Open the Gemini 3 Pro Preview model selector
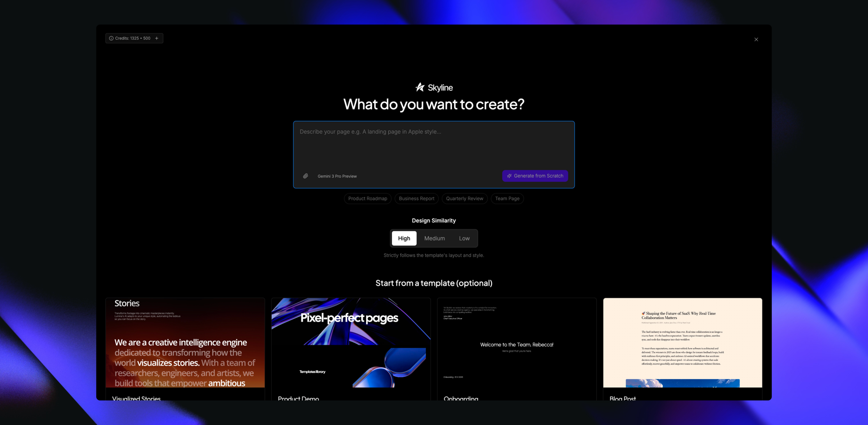 (x=337, y=176)
